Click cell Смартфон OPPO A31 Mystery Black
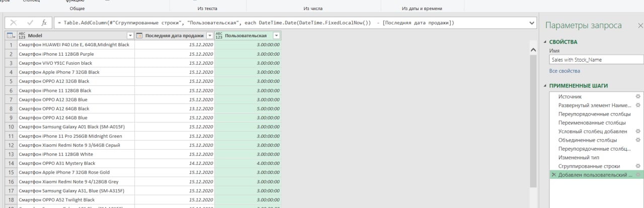The width and height of the screenshot is (644, 208). 76,163
